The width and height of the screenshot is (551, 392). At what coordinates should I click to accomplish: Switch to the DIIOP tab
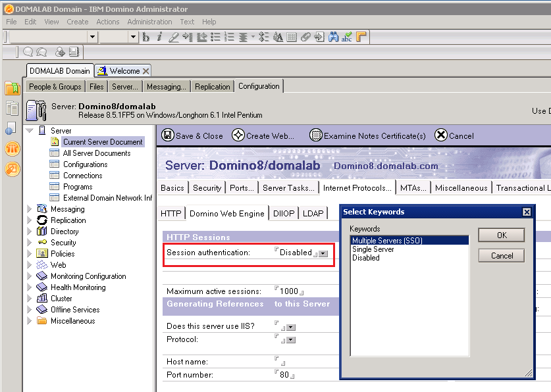(284, 213)
